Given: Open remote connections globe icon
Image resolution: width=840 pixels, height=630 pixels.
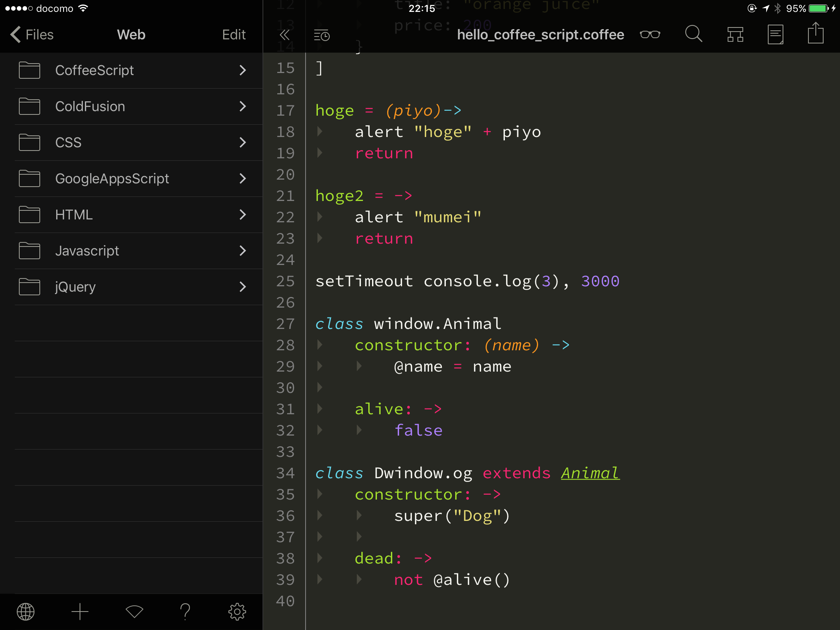Looking at the screenshot, I should coord(25,612).
